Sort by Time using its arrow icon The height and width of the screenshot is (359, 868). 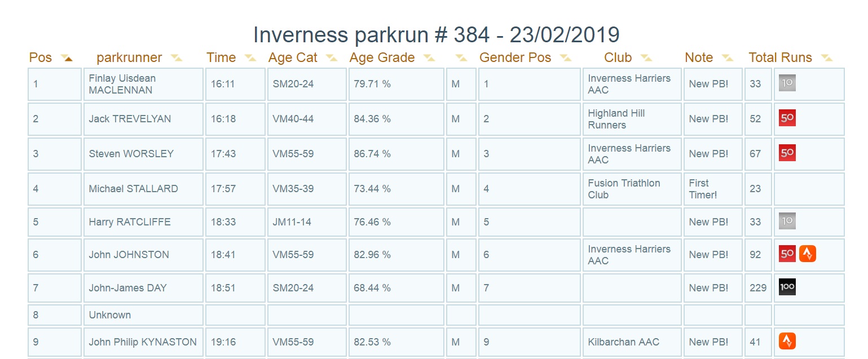click(250, 58)
